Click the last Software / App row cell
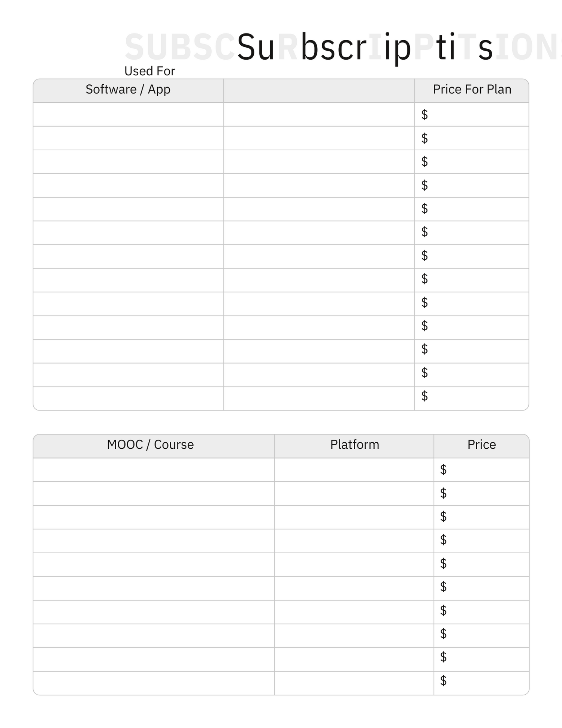 pyautogui.click(x=128, y=398)
